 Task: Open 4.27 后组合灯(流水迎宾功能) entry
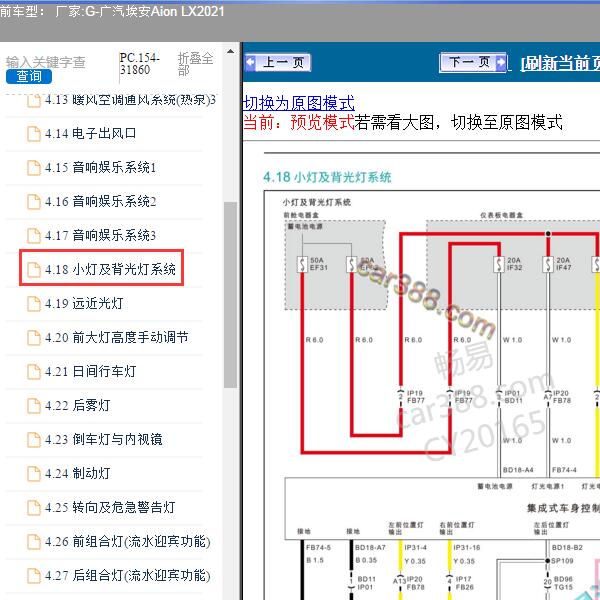[x=128, y=576]
